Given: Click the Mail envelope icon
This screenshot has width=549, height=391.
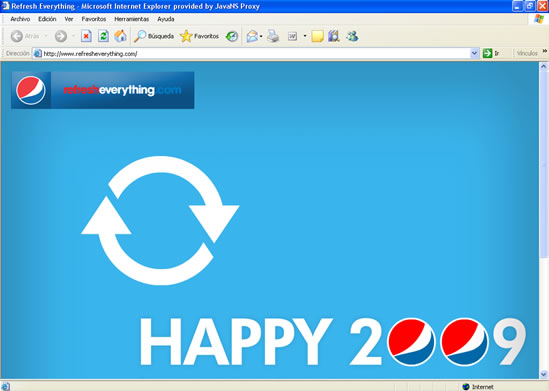Looking at the screenshot, I should pyautogui.click(x=252, y=36).
